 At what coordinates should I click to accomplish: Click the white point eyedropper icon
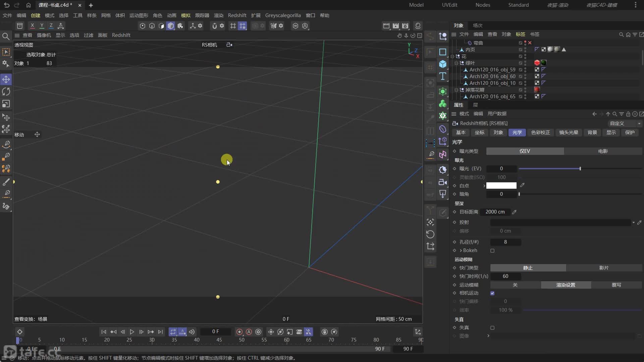[x=522, y=185]
